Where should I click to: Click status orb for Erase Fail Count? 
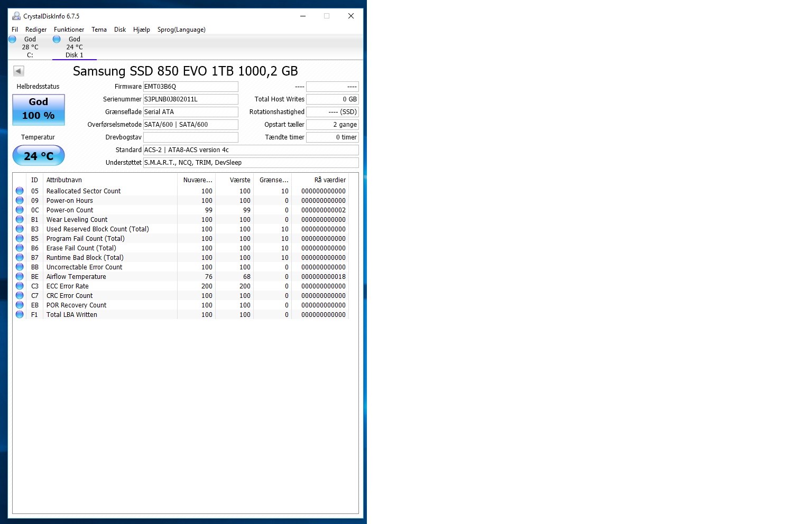[x=20, y=248]
